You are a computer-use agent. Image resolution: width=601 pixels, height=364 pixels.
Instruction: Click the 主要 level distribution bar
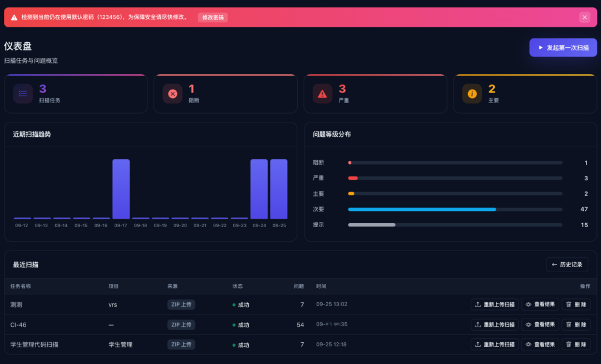[x=455, y=194]
